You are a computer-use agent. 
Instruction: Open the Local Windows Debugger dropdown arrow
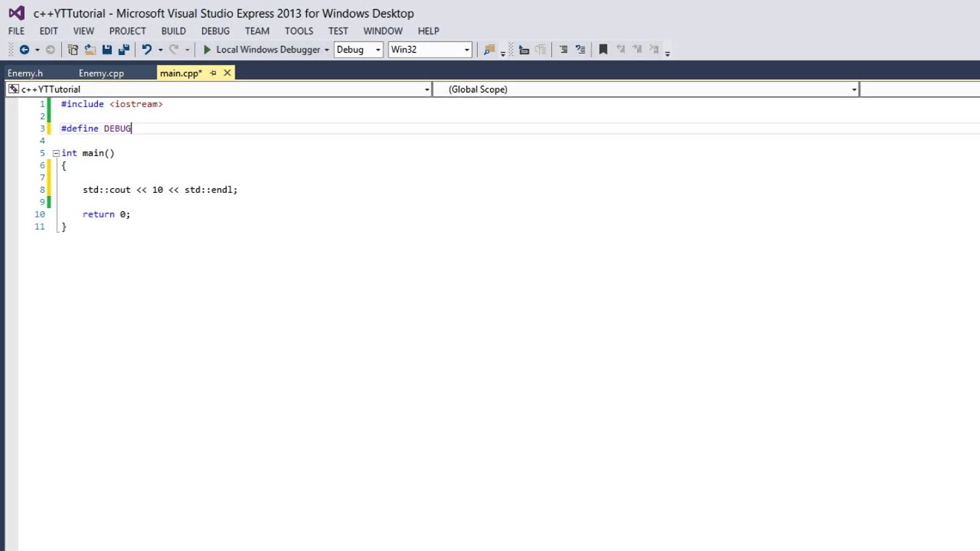click(x=327, y=50)
